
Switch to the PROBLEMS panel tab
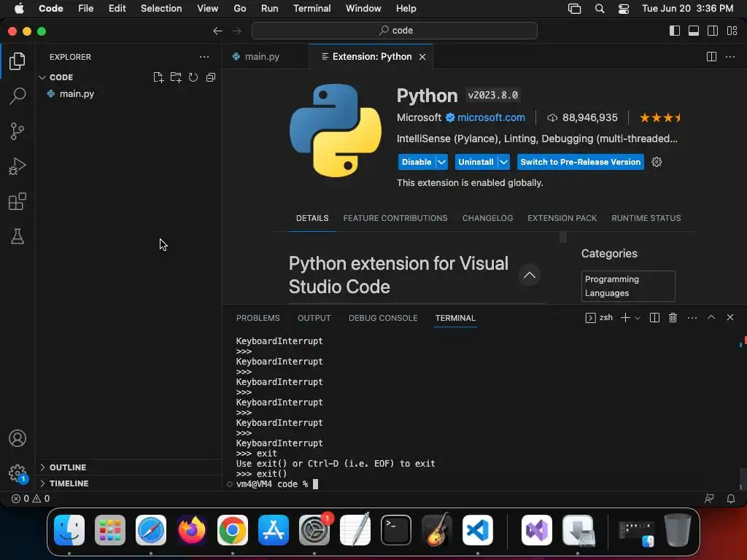tap(258, 318)
